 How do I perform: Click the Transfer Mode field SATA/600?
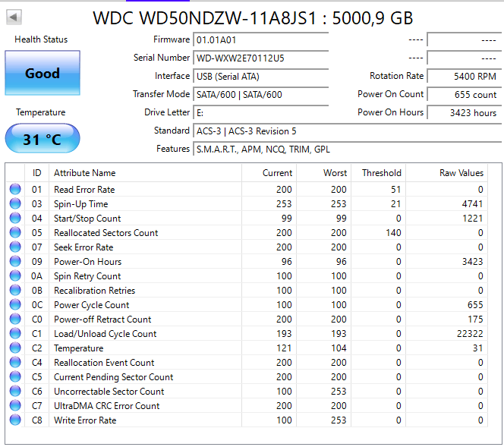click(x=260, y=94)
